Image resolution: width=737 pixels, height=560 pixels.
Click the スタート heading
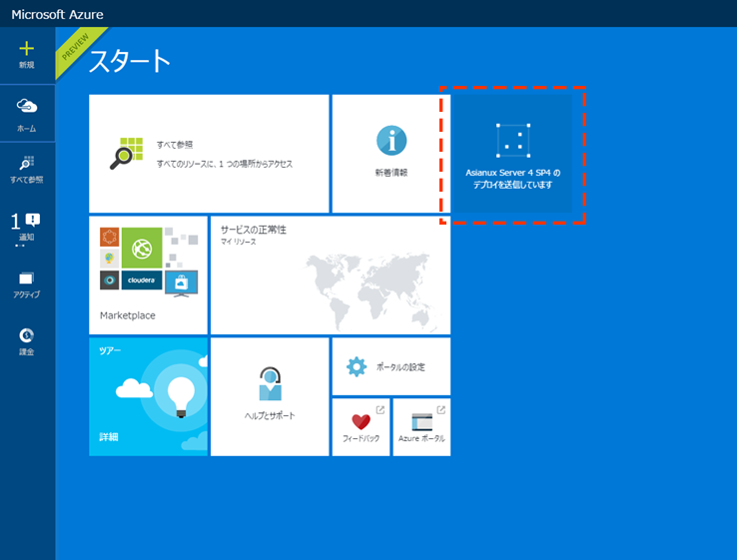(130, 61)
